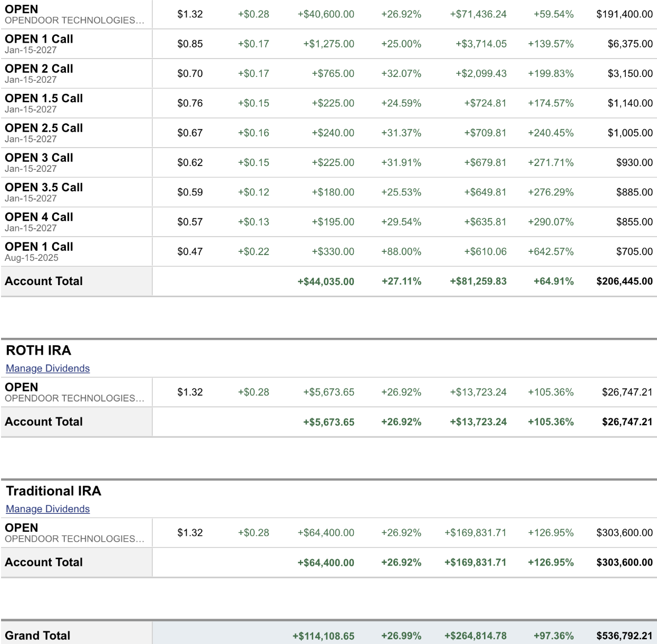657x644 pixels.
Task: Click the +$40,600.00 day gain cell
Action: coord(326,14)
